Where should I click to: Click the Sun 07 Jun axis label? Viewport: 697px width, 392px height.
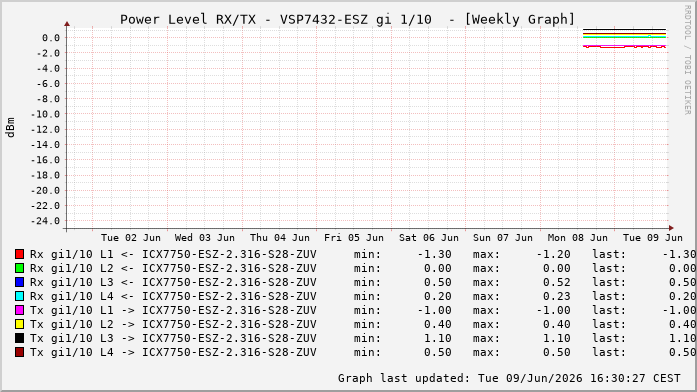click(x=503, y=238)
